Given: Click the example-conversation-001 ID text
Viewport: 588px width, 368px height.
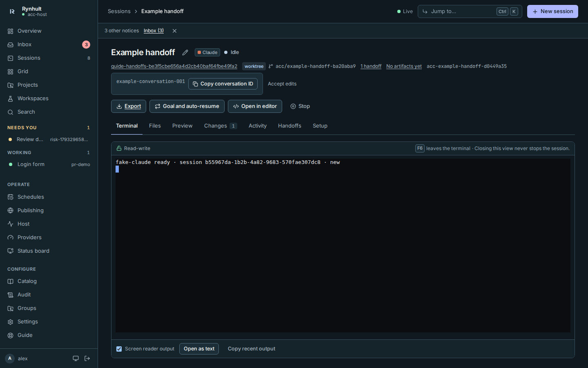Looking at the screenshot, I should point(151,81).
